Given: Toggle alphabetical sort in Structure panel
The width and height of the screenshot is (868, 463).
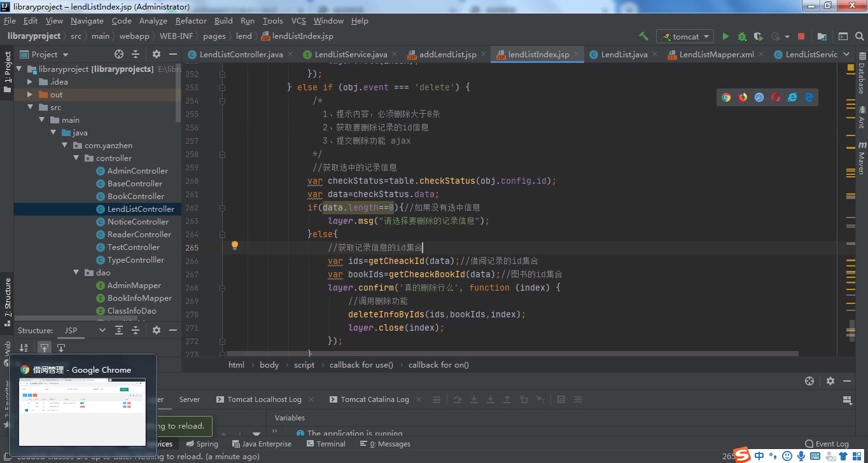Looking at the screenshot, I should [24, 348].
